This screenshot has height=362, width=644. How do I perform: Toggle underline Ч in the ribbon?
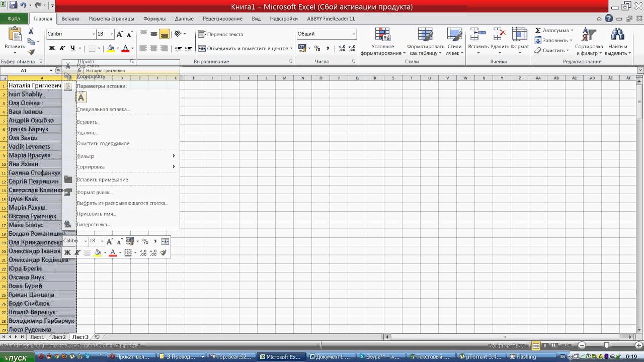coord(72,48)
